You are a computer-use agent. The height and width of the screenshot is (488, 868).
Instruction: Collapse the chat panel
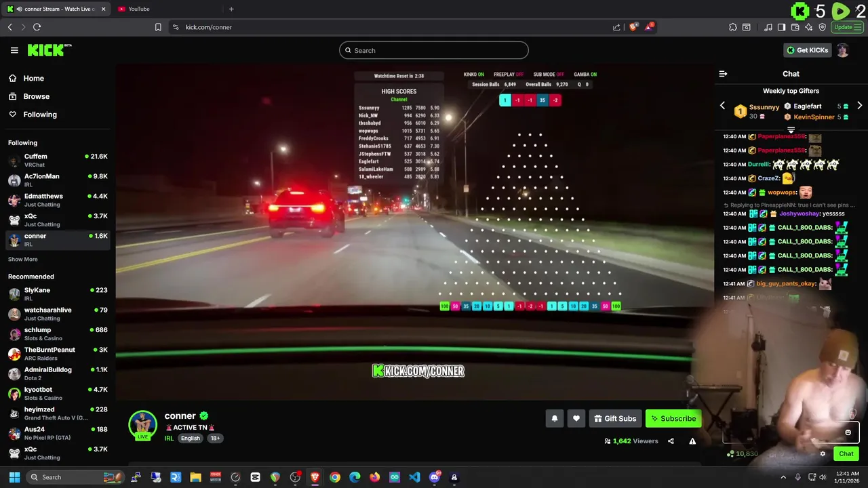[x=723, y=74]
